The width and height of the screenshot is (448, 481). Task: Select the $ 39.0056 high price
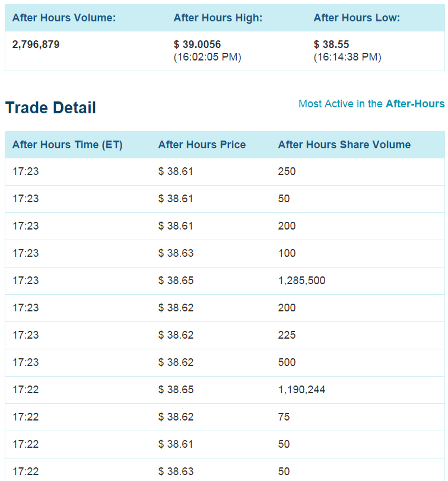coord(197,44)
